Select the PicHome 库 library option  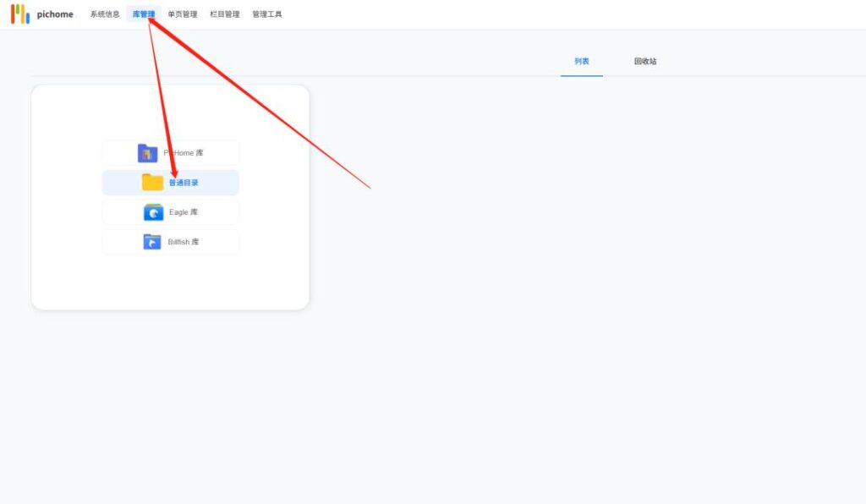point(170,152)
